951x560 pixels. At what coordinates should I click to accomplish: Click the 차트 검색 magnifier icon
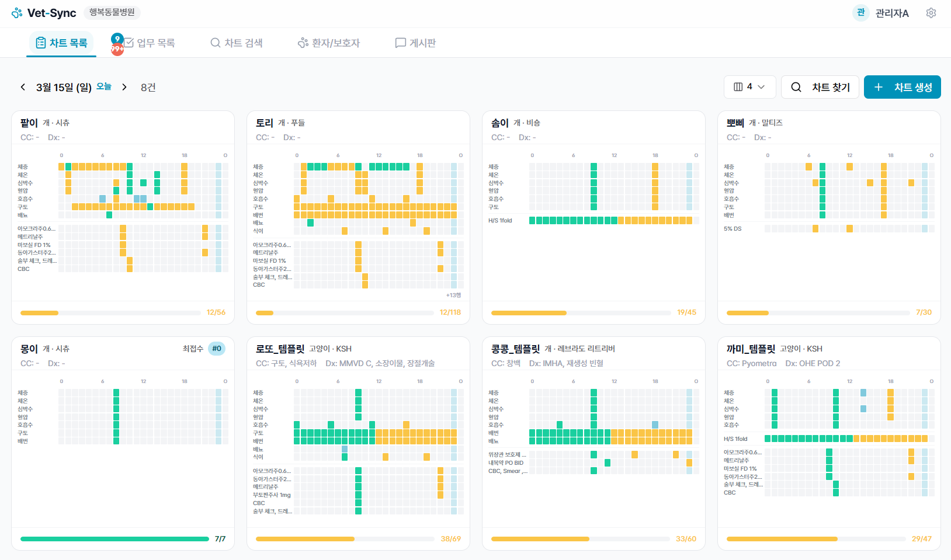click(x=214, y=42)
